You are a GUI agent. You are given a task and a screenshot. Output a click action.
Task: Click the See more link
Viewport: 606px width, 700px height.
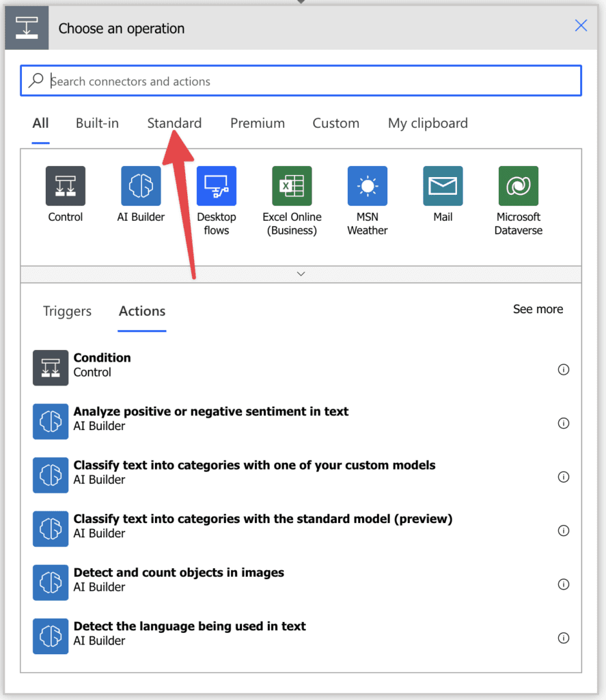click(538, 309)
